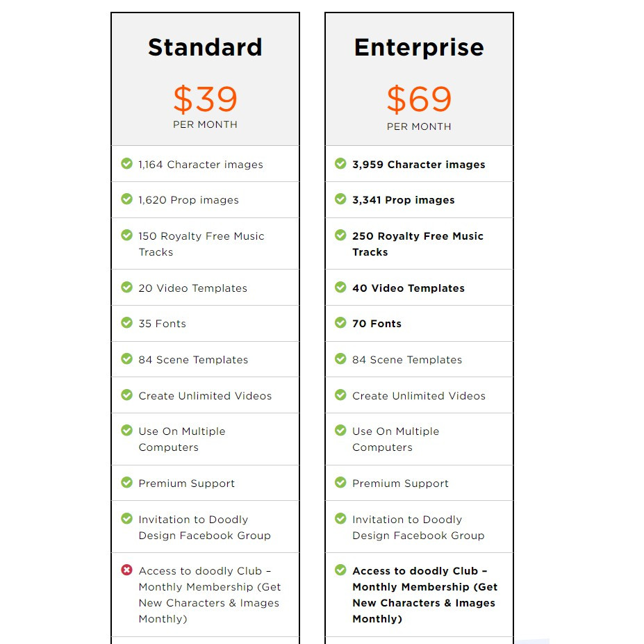Click the green check beside Enterprise Doodly Club access
644x644 pixels.
click(340, 570)
